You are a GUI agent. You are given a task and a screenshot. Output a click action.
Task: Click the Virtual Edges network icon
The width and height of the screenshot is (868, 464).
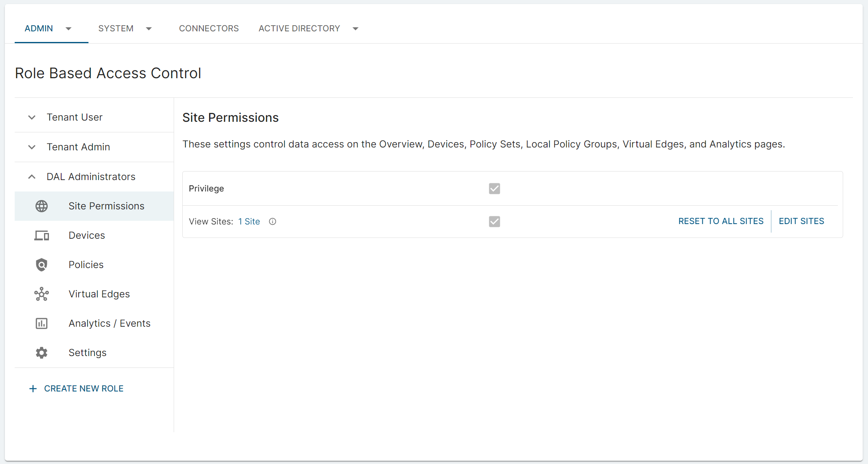[x=42, y=294]
